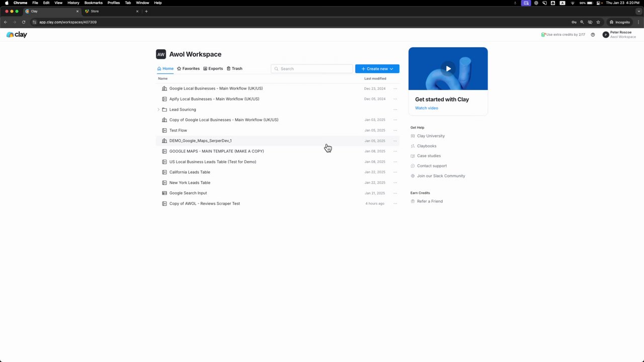Viewport: 644px width, 362px height.
Task: Open the History menu in menu bar
Action: (x=73, y=3)
